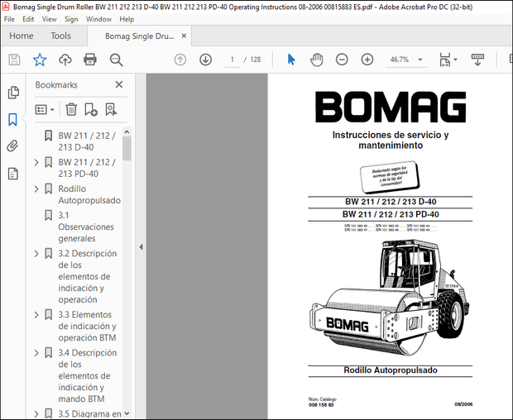The width and height of the screenshot is (513, 420).
Task: Collapse the navigation pane with the arrow
Action: (141, 247)
